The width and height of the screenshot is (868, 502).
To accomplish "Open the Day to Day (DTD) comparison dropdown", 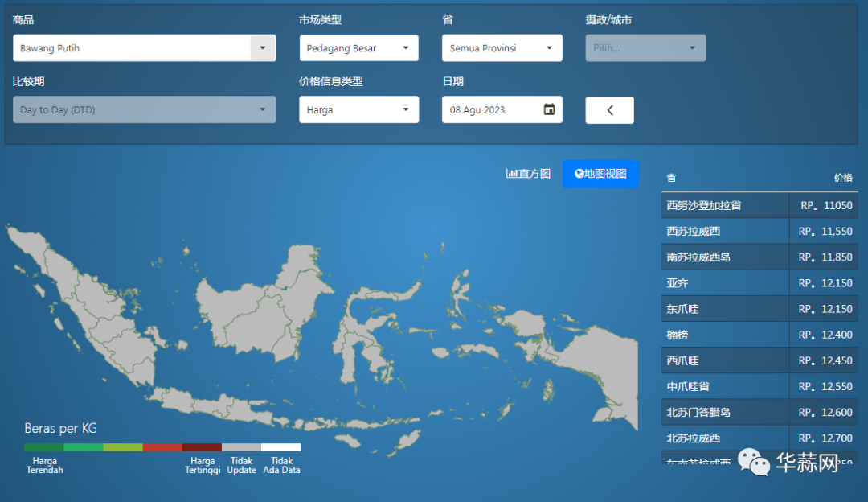I will [x=144, y=109].
